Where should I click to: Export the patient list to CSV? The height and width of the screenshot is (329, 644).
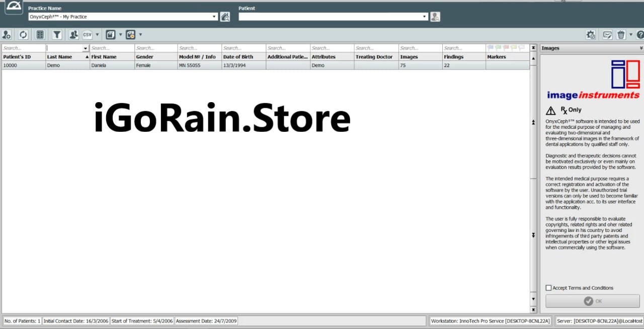pos(88,35)
